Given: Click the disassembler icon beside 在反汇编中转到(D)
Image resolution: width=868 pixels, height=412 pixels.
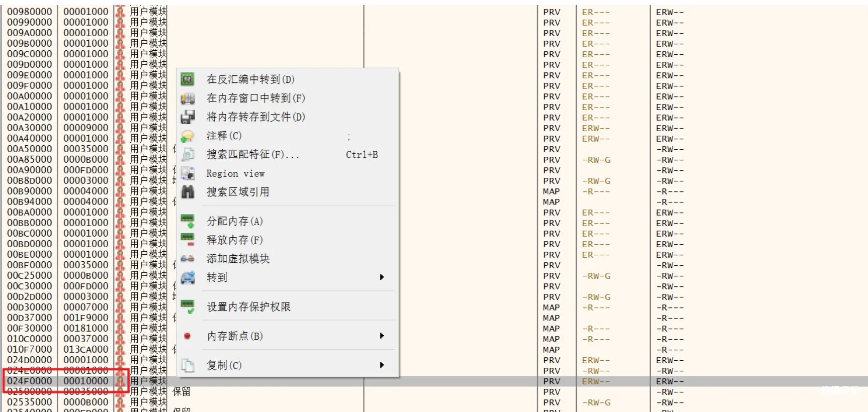Looking at the screenshot, I should [188, 79].
